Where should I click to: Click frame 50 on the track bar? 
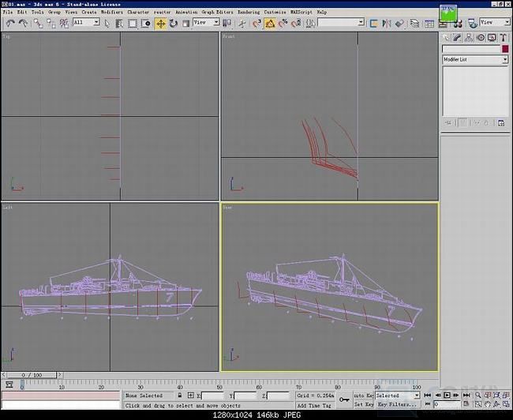(x=219, y=383)
